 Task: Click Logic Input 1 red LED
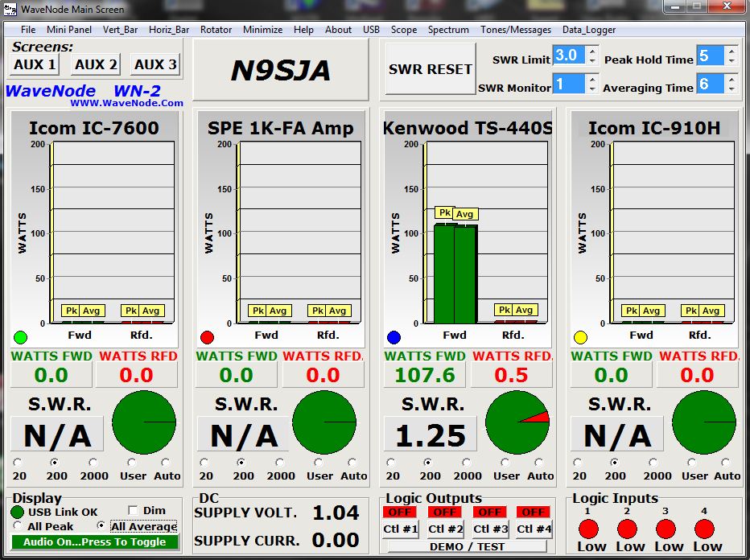tap(588, 529)
